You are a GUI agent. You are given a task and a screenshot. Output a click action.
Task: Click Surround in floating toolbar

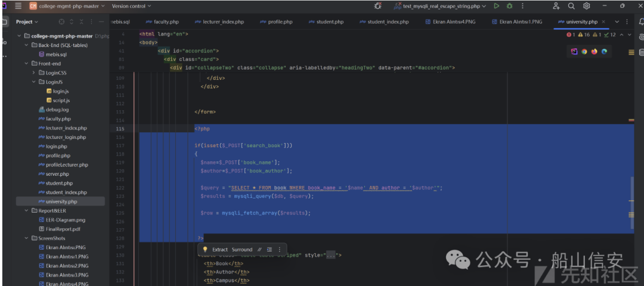[x=242, y=250]
